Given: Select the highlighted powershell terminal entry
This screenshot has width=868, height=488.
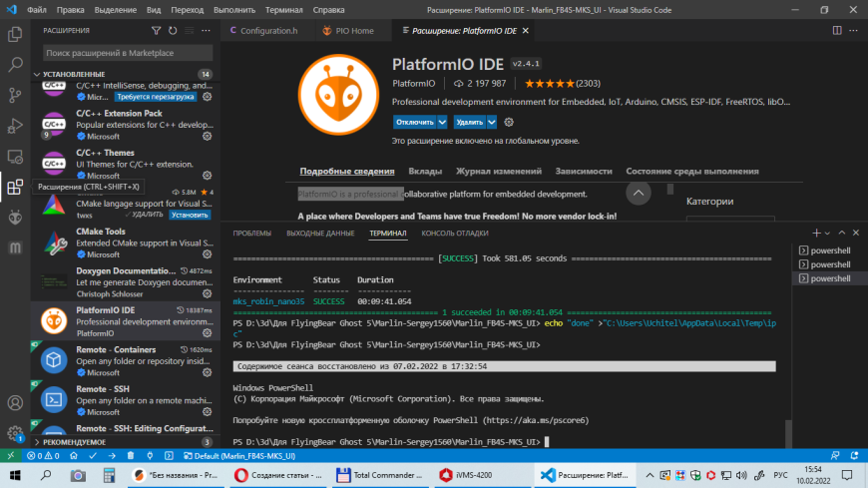Looking at the screenshot, I should [x=830, y=278].
